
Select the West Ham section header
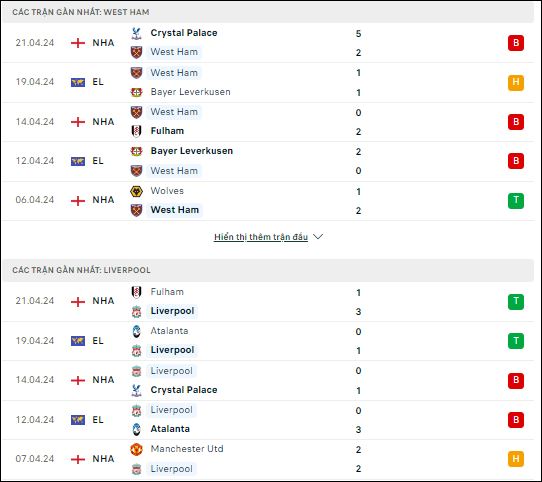(x=268, y=12)
